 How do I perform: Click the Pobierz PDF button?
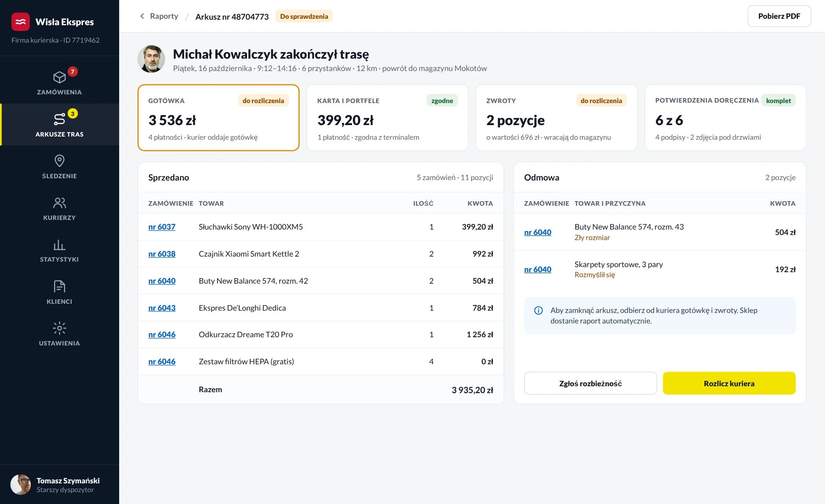point(779,16)
